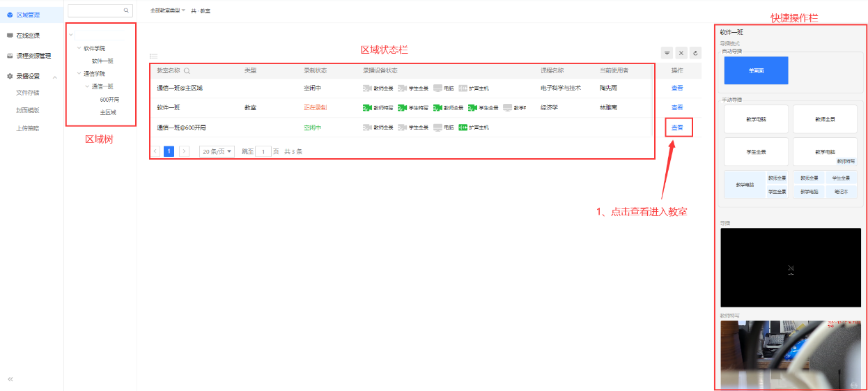Collapse the 录播设置 menu section
The height and width of the screenshot is (391, 868).
[55, 77]
